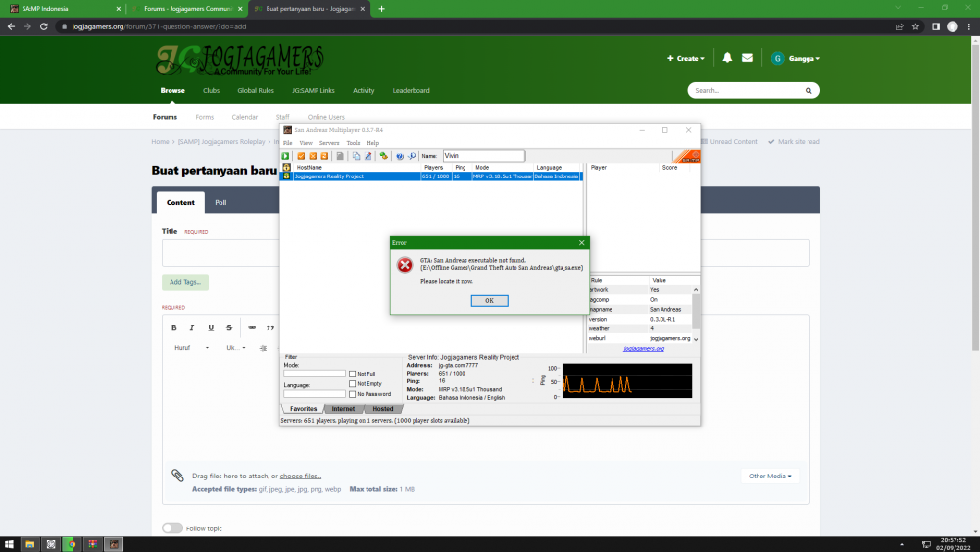The height and width of the screenshot is (552, 980).
Task: Switch to the Internet tab in SA-MP
Action: pyautogui.click(x=343, y=409)
